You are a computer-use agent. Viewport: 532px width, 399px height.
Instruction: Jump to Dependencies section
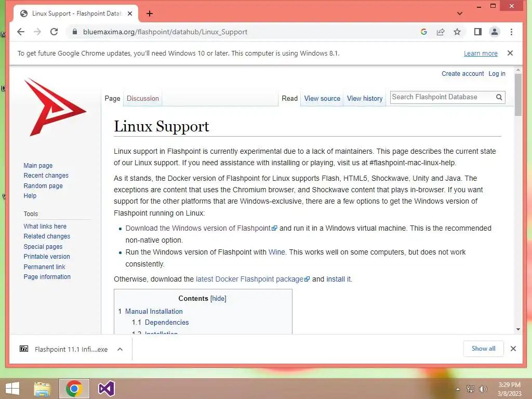[167, 322]
